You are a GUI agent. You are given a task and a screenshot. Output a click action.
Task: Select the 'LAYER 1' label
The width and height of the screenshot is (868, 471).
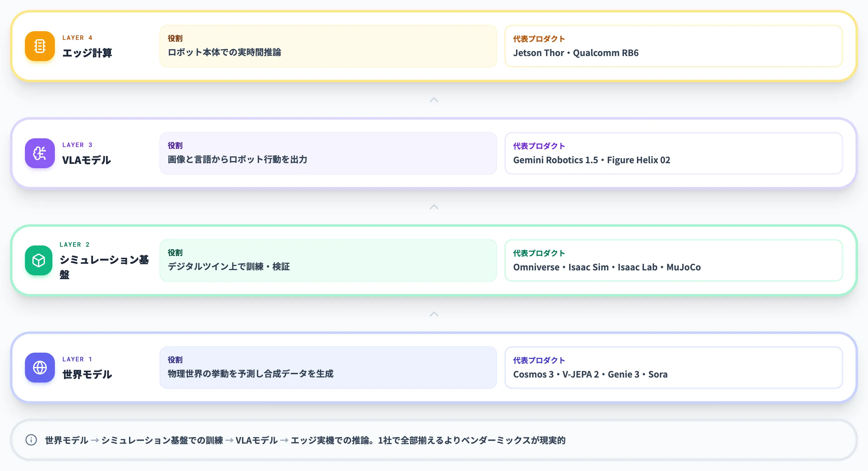(x=77, y=359)
